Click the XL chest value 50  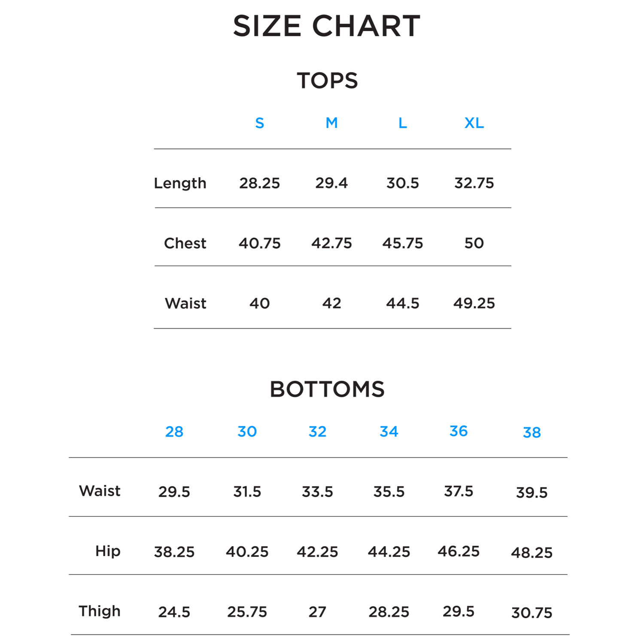(x=474, y=243)
